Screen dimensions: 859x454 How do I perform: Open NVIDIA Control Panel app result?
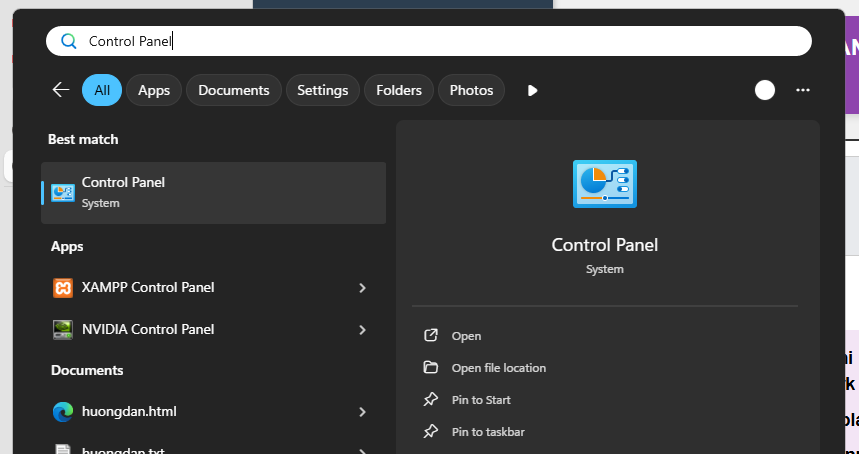[214, 329]
